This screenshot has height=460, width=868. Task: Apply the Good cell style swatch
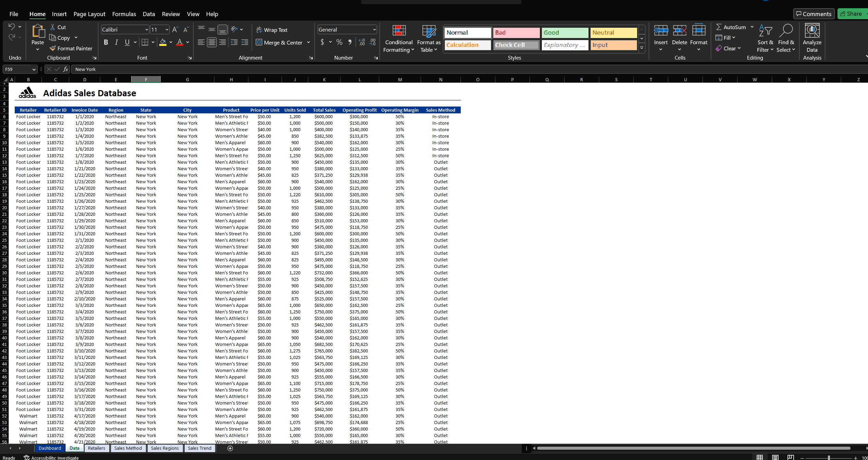click(x=565, y=33)
